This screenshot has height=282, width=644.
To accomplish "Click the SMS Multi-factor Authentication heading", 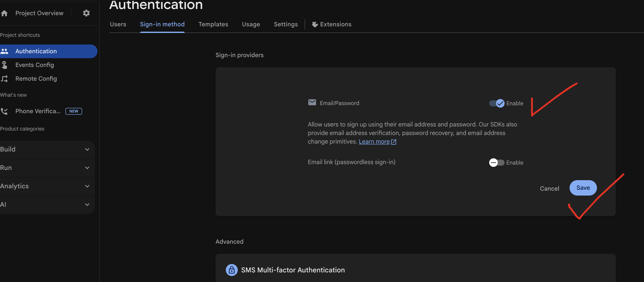I will click(x=293, y=270).
